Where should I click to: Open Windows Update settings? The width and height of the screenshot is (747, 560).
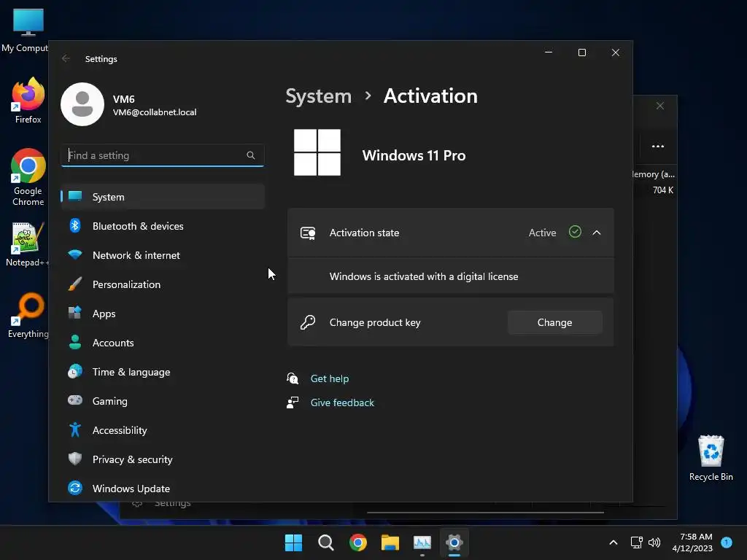click(163, 489)
